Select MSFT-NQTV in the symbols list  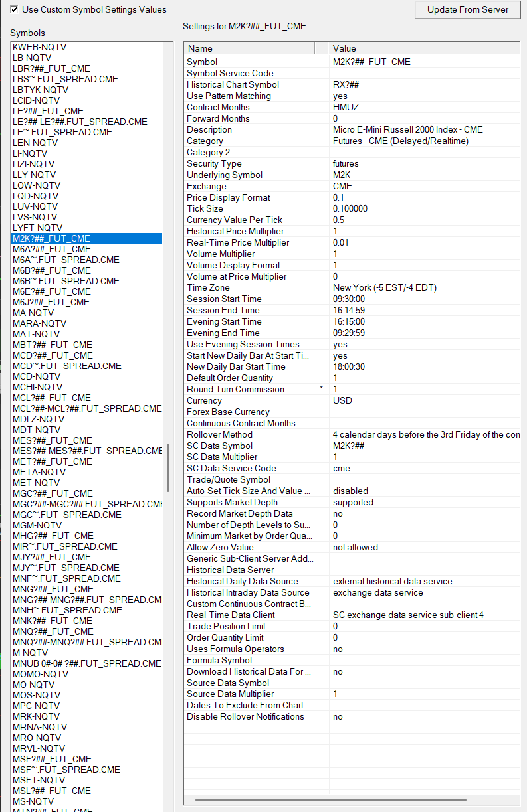[39, 780]
